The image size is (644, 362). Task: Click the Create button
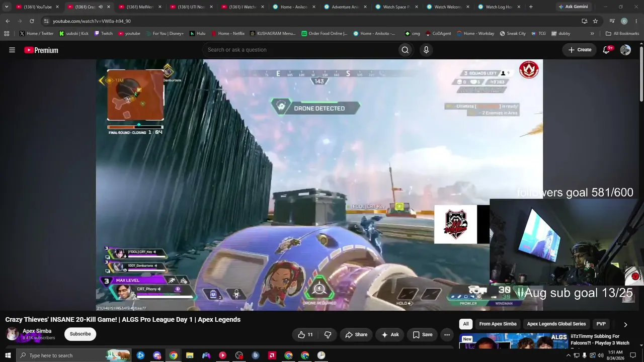click(580, 50)
